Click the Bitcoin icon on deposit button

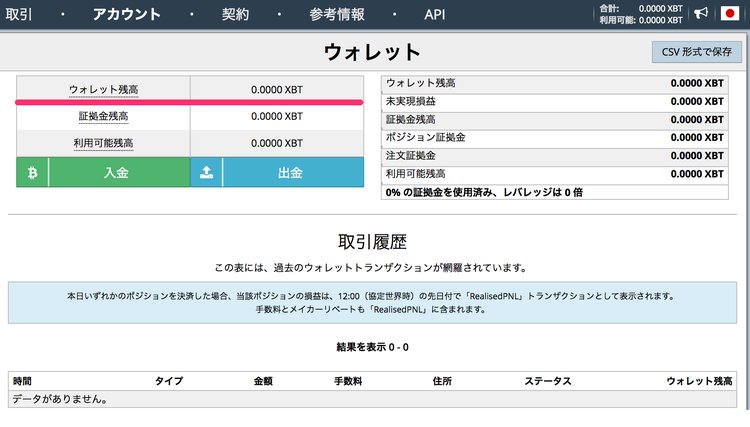tap(33, 172)
